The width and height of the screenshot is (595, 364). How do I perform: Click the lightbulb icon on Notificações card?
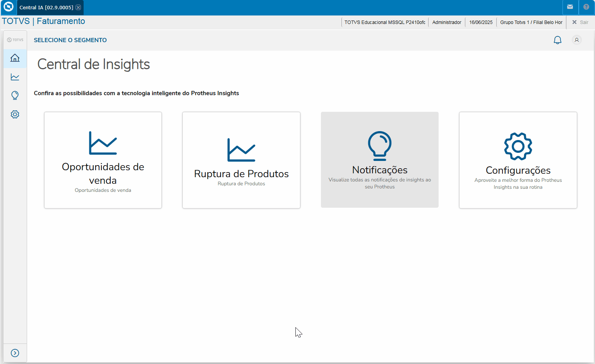tap(380, 146)
